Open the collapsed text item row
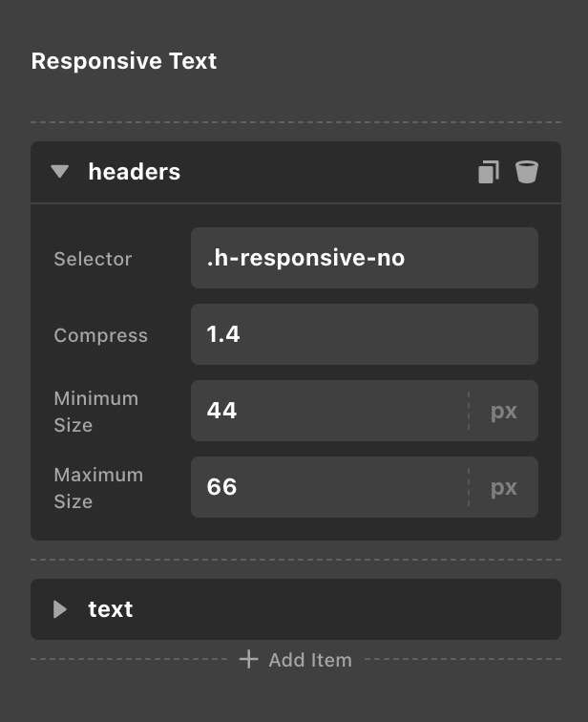 pyautogui.click(x=296, y=609)
